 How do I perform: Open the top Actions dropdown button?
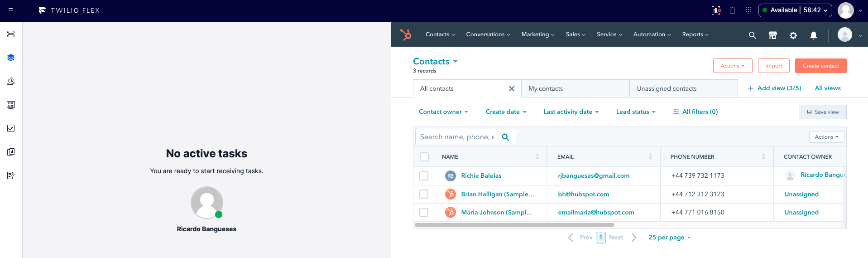point(733,66)
